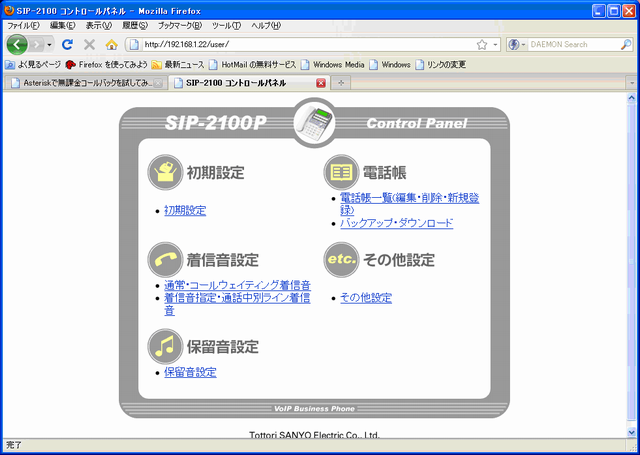Click the 保留音設定 music note icon

pos(165,346)
